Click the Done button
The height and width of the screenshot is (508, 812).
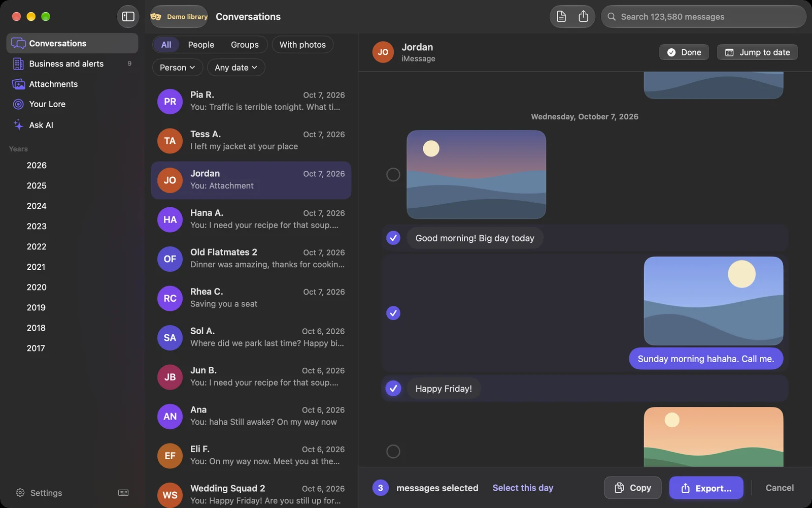(x=684, y=52)
